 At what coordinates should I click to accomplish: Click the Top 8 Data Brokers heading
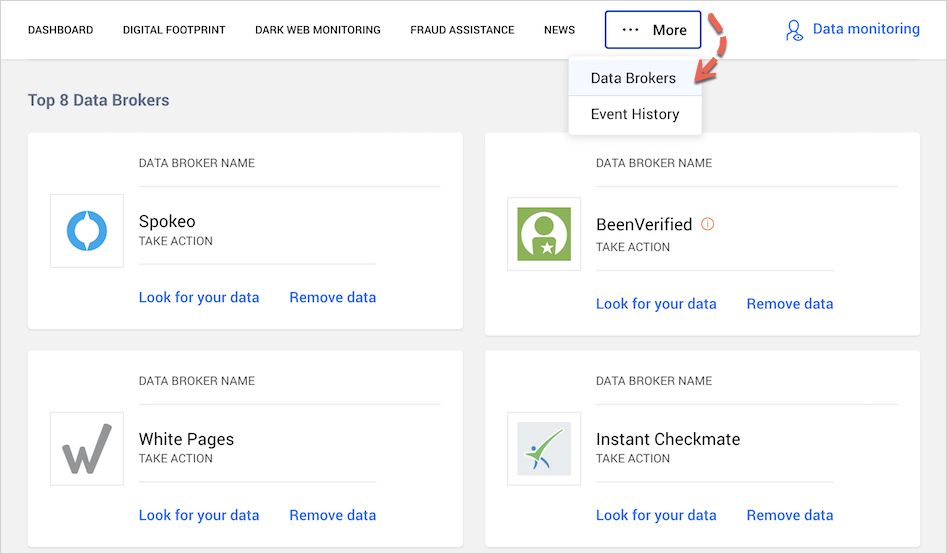pyautogui.click(x=98, y=100)
